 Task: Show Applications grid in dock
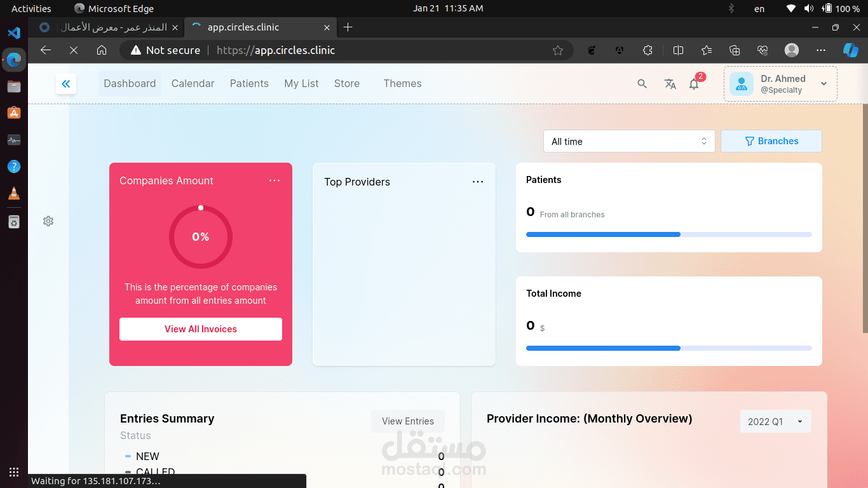click(14, 473)
